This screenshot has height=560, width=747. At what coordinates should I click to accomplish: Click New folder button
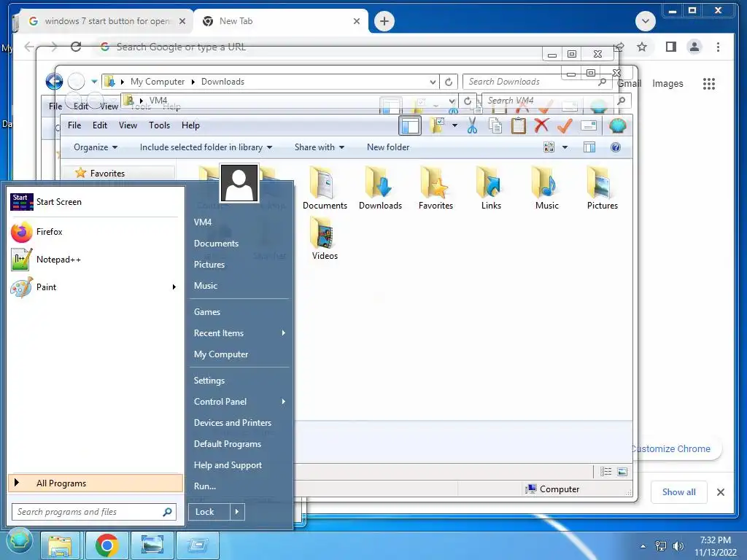388,147
